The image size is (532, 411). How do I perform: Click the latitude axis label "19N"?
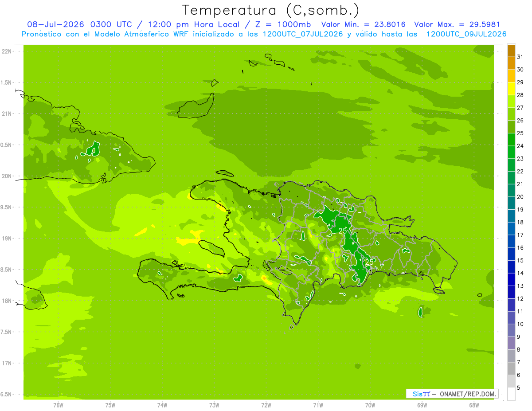[x=7, y=239]
